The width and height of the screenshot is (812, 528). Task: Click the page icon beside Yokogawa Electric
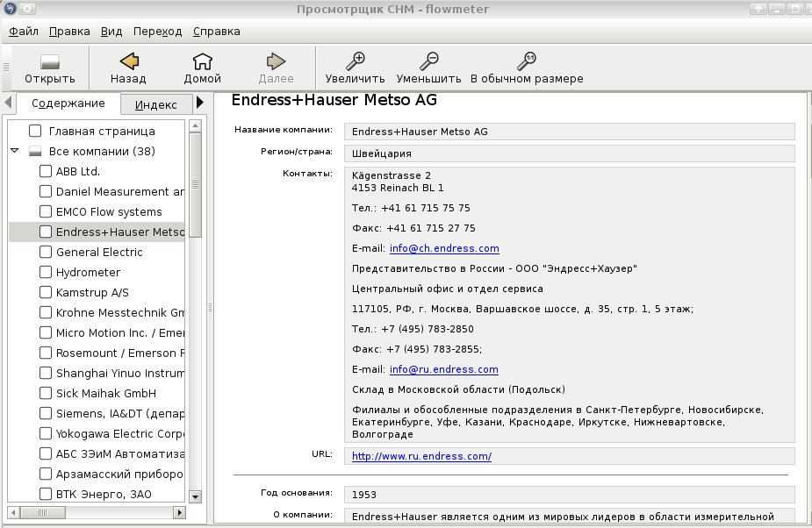[46, 434]
